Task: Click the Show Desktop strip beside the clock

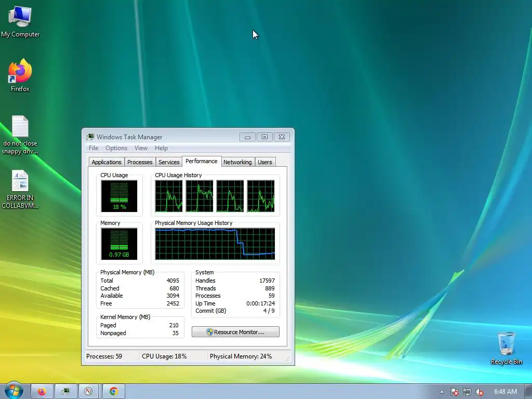Action: coord(528,392)
